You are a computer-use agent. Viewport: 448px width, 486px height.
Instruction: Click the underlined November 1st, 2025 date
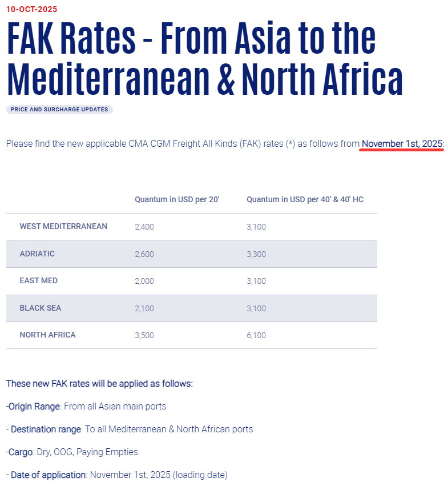pyautogui.click(x=402, y=143)
